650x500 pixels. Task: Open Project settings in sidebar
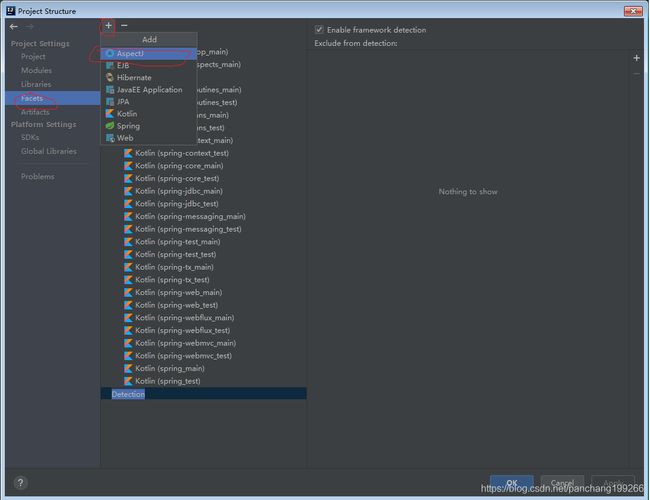(33, 56)
